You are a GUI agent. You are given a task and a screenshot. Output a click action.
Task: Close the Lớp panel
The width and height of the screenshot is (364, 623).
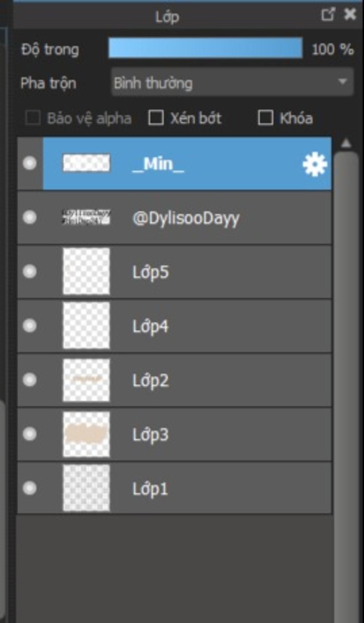pyautogui.click(x=350, y=14)
